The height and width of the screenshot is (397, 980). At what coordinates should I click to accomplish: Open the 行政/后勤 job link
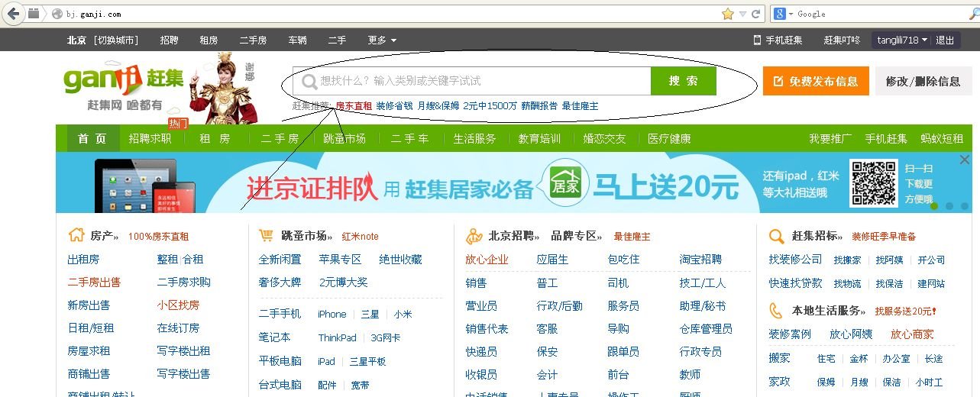[559, 306]
